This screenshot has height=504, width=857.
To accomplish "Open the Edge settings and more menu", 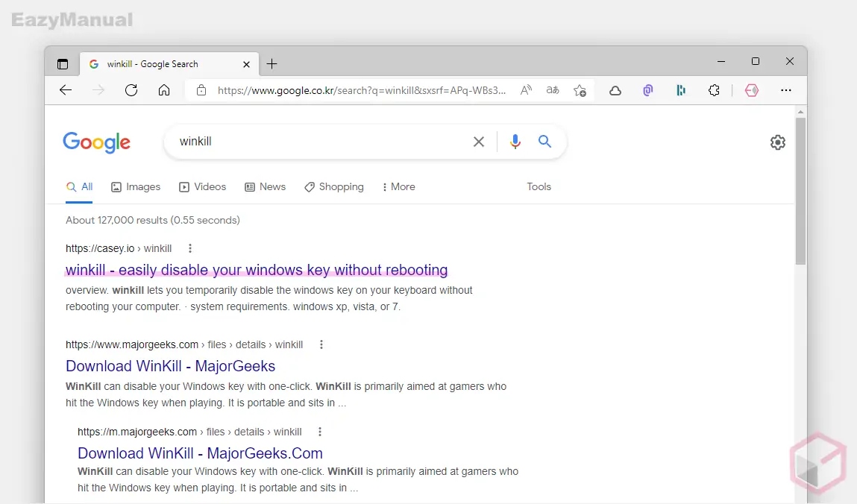I will pos(785,90).
